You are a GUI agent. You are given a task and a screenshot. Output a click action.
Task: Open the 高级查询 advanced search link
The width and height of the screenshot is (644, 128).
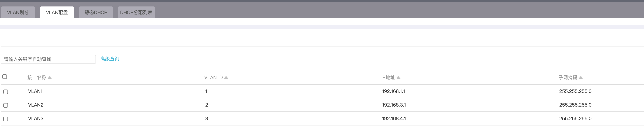pyautogui.click(x=110, y=59)
